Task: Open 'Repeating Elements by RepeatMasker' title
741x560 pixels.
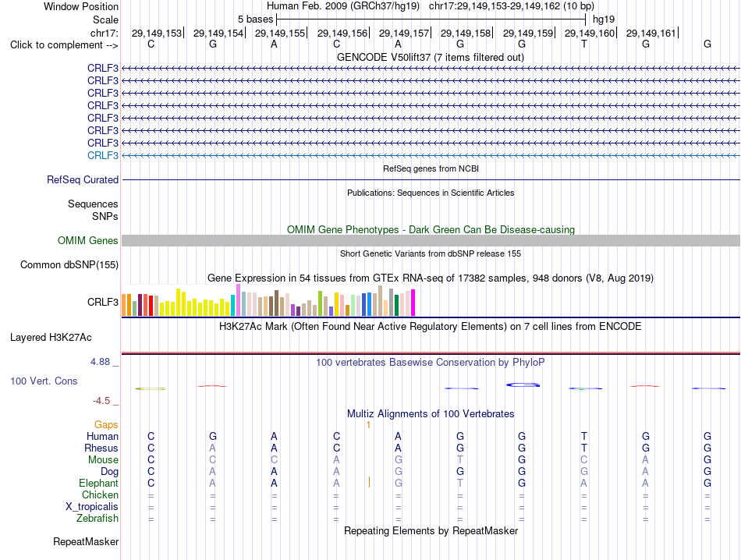Action: pyautogui.click(x=431, y=531)
